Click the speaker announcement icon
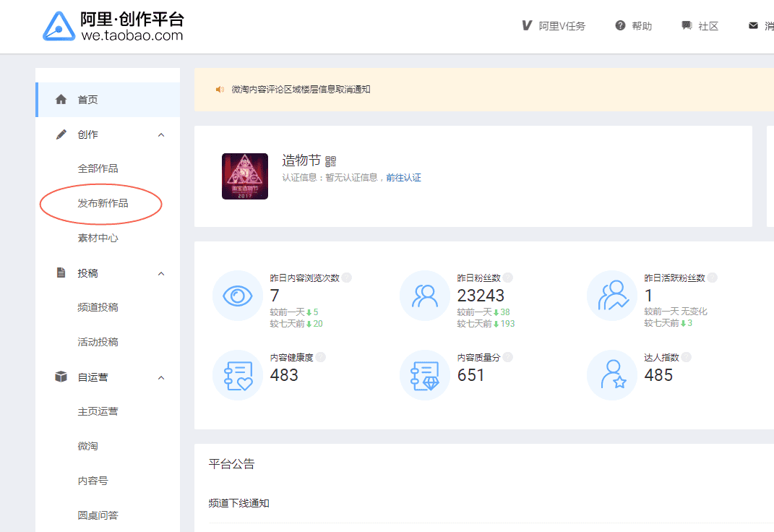This screenshot has height=532, width=774. (x=220, y=90)
